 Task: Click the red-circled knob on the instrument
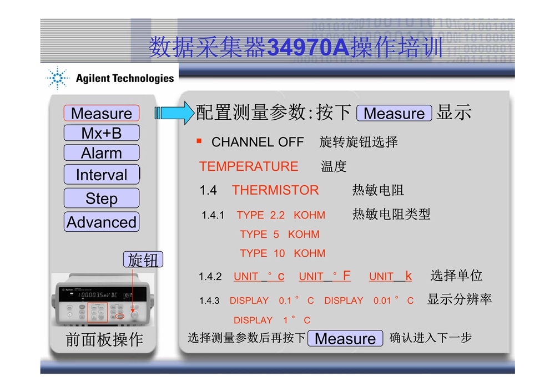coord(134,314)
